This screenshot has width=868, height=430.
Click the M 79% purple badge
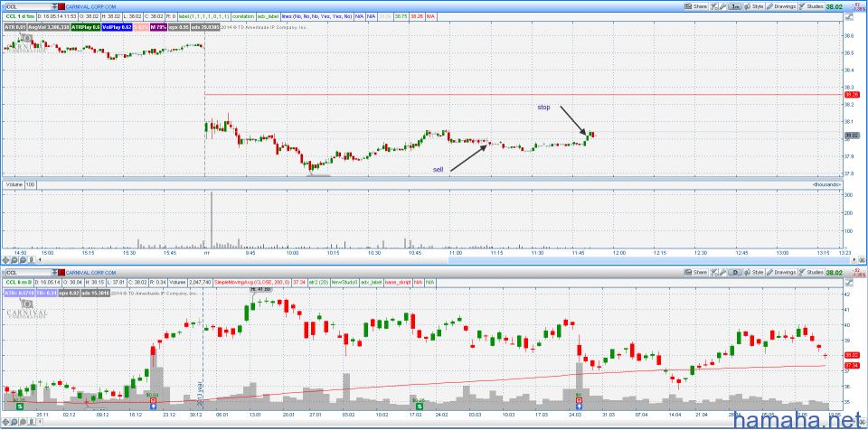[158, 27]
